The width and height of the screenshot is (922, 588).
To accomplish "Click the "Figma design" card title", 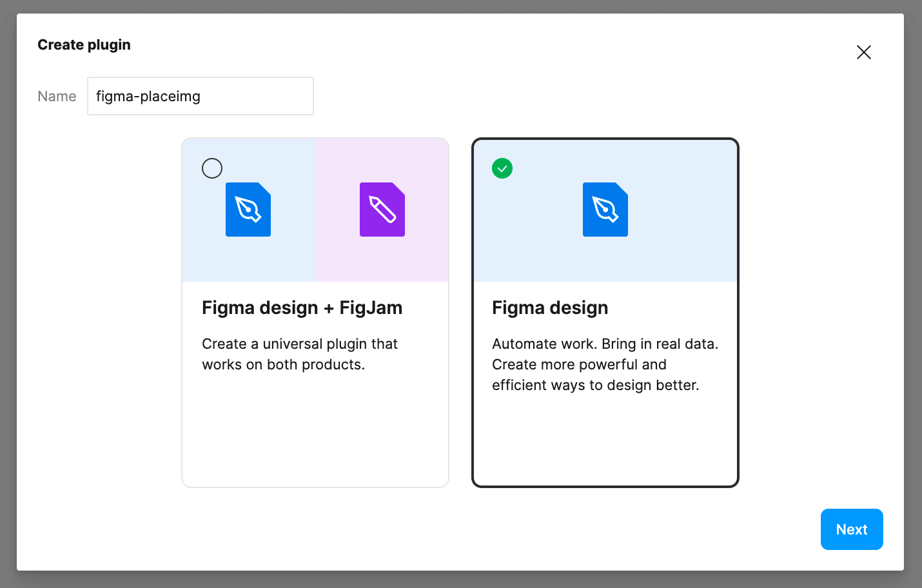I will [550, 308].
